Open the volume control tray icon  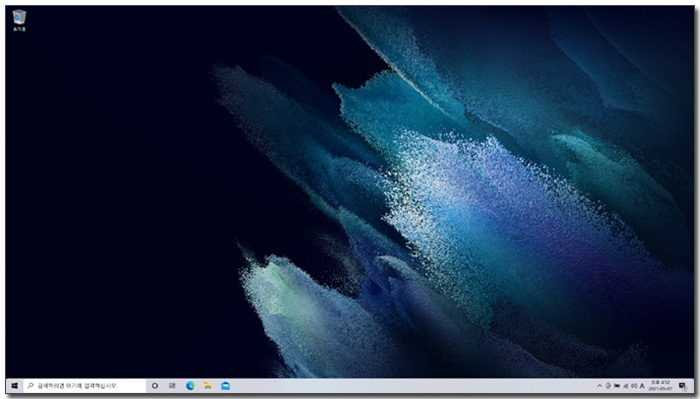point(634,386)
